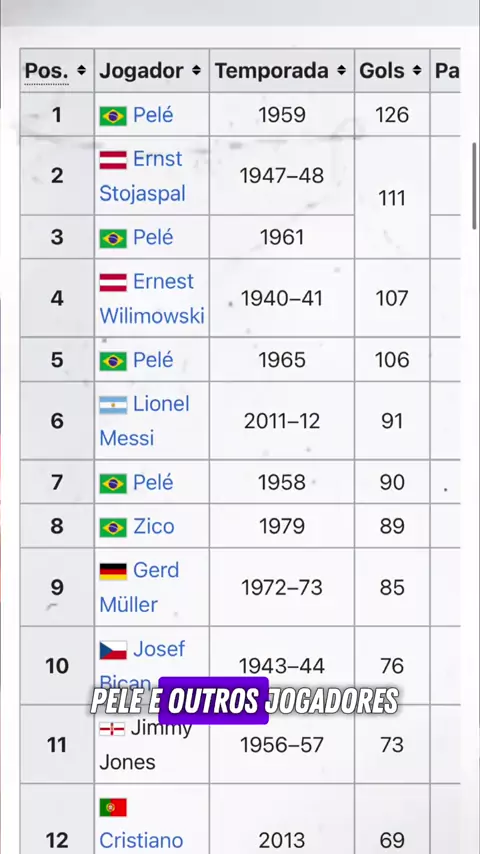Screen dimensions: 480x854
Task: Click the Austria flag beside Ernst Stojaspal
Action: tap(113, 160)
